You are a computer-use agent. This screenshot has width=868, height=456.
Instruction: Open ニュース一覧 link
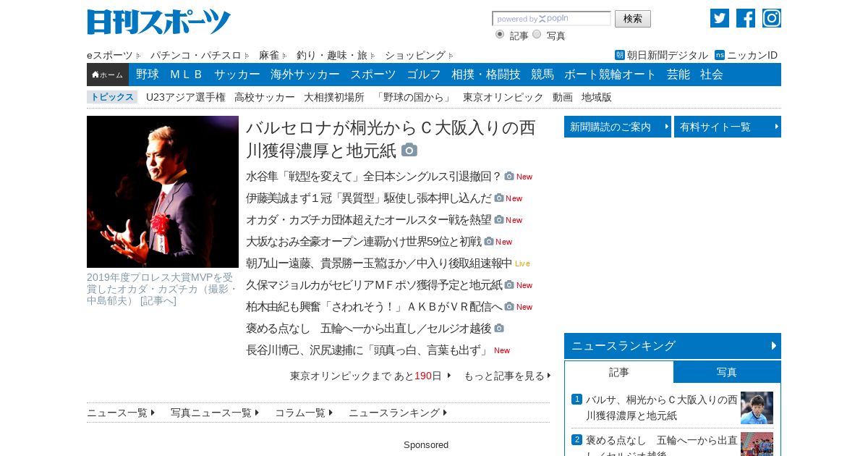click(x=121, y=413)
